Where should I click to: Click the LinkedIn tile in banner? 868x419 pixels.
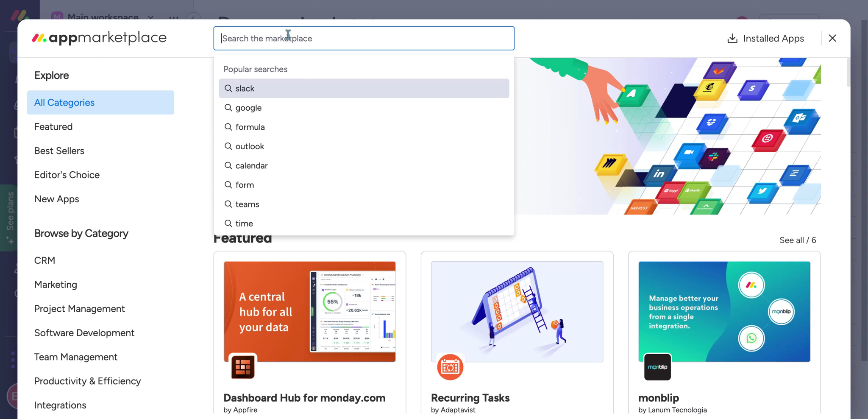[659, 174]
